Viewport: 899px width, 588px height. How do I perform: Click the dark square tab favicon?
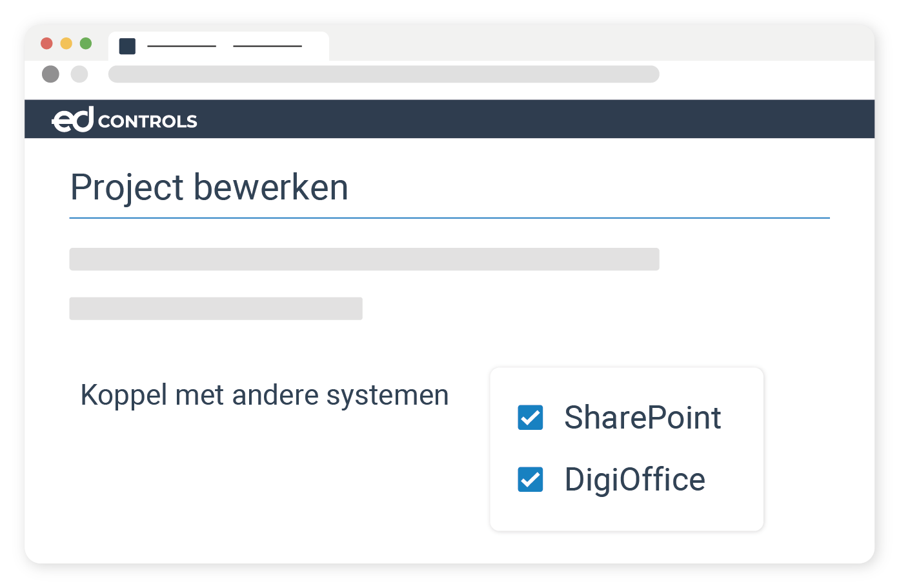point(127,46)
